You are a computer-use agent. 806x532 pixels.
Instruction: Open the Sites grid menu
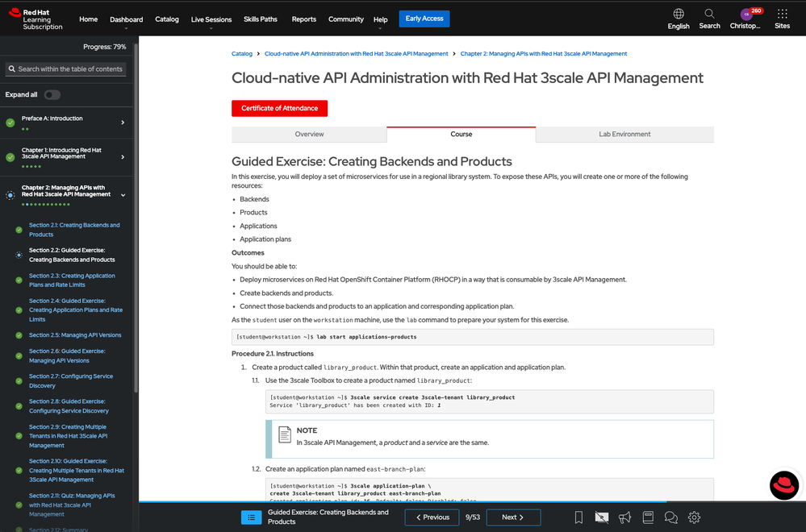point(782,19)
